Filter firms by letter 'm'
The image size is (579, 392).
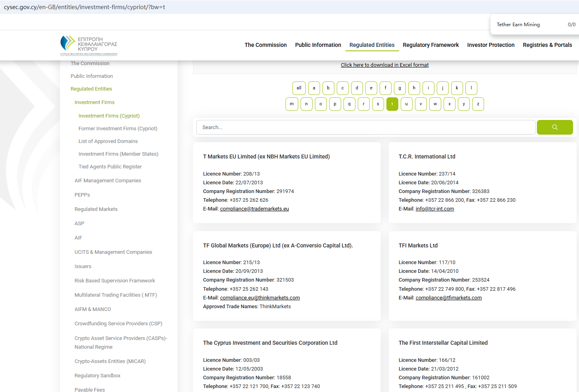point(291,104)
